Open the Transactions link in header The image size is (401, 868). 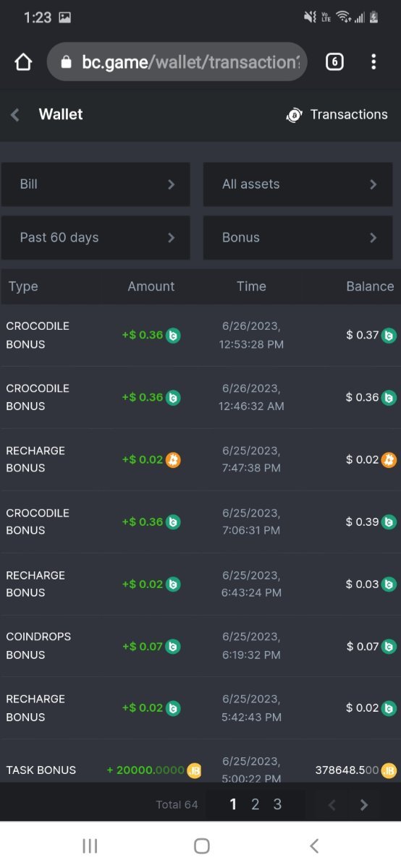point(337,114)
